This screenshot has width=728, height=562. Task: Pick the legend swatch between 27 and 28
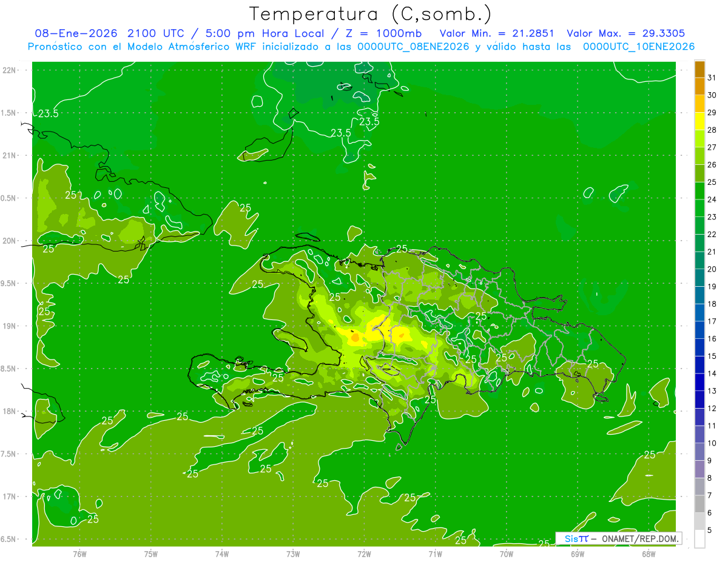point(699,139)
